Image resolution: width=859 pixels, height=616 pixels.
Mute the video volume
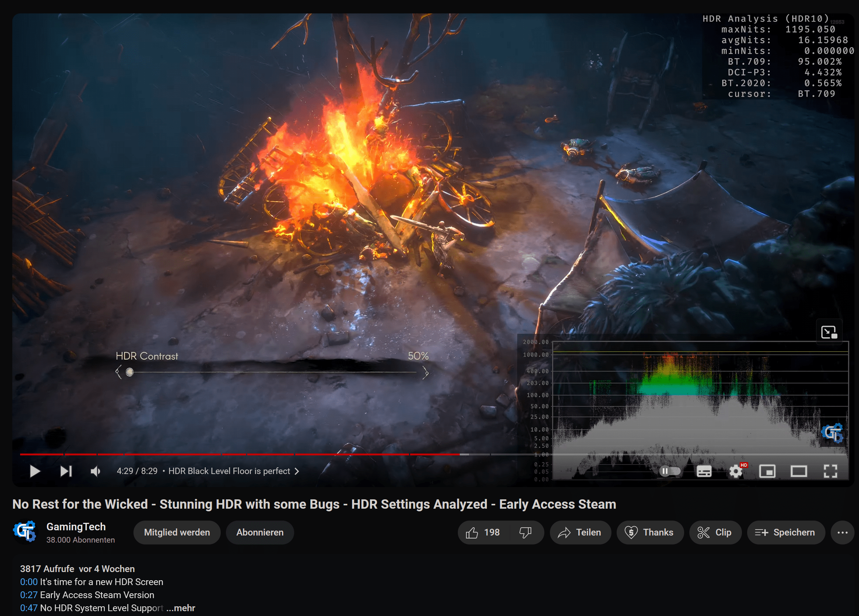tap(95, 471)
